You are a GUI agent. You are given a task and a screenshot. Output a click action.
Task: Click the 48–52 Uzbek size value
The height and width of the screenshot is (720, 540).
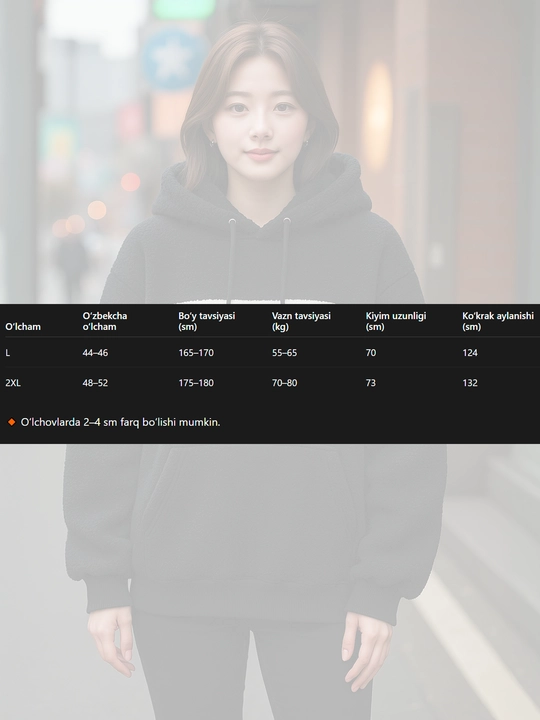(95, 383)
